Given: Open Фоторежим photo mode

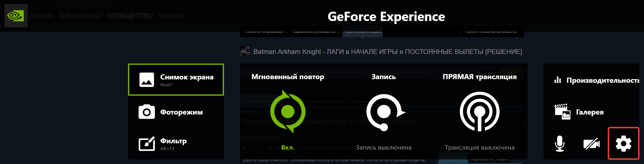Looking at the screenshot, I should tap(176, 112).
